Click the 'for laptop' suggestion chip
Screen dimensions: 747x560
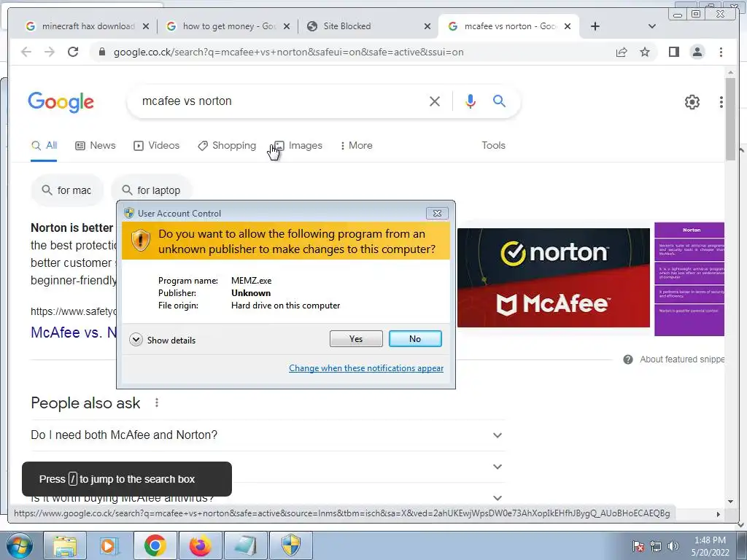152,190
